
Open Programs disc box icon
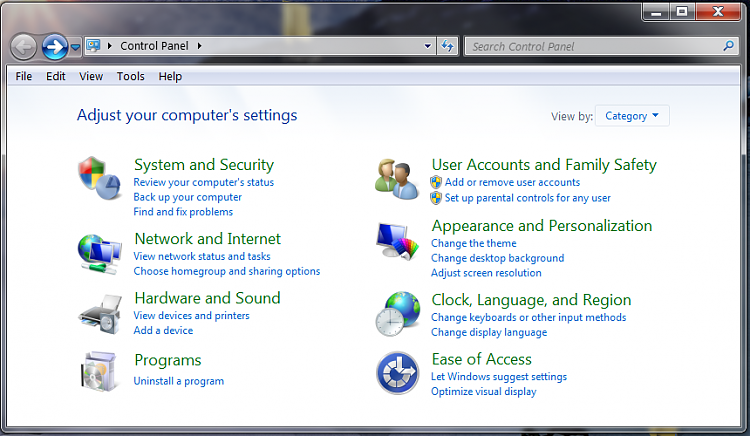tap(99, 372)
